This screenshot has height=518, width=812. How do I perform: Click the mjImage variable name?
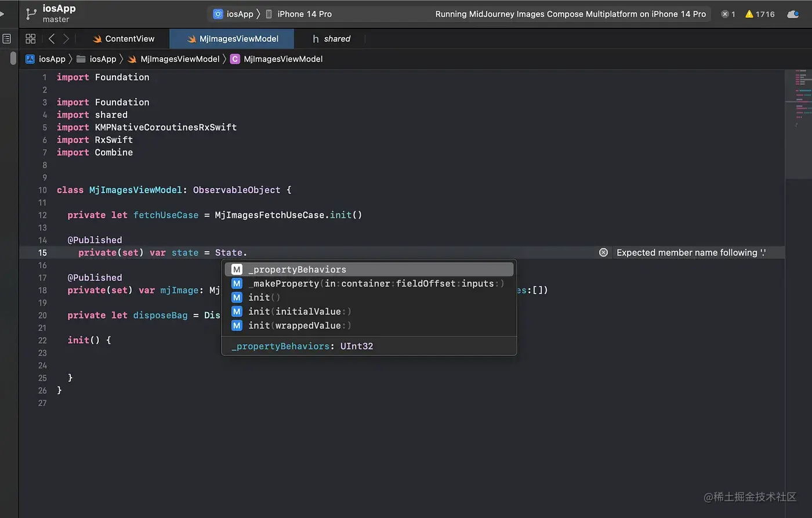180,290
